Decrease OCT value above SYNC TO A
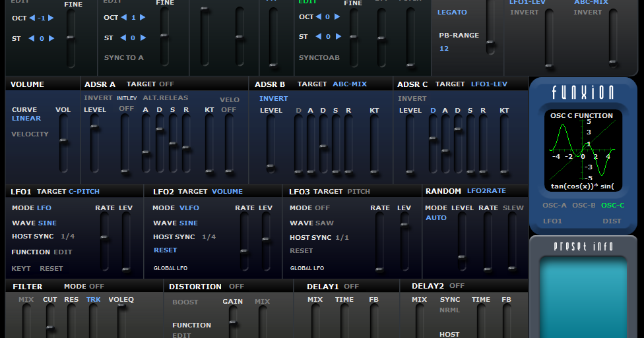The image size is (644, 338). pyautogui.click(x=123, y=17)
